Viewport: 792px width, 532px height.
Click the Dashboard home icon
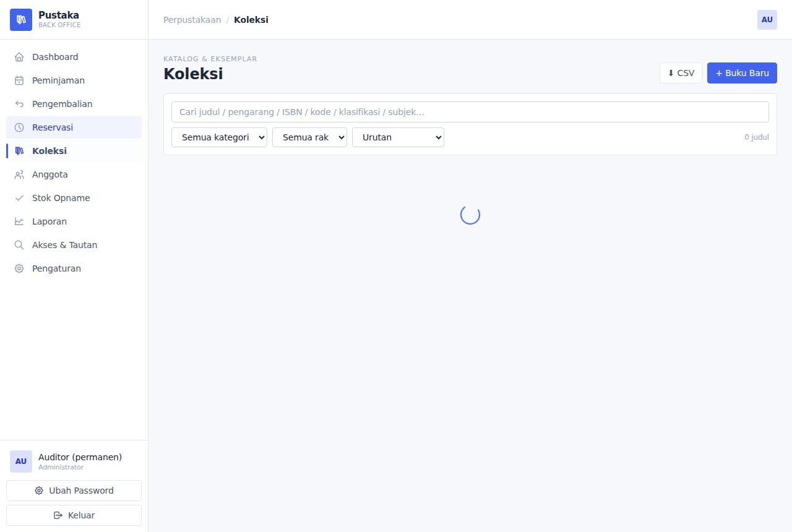pos(19,57)
